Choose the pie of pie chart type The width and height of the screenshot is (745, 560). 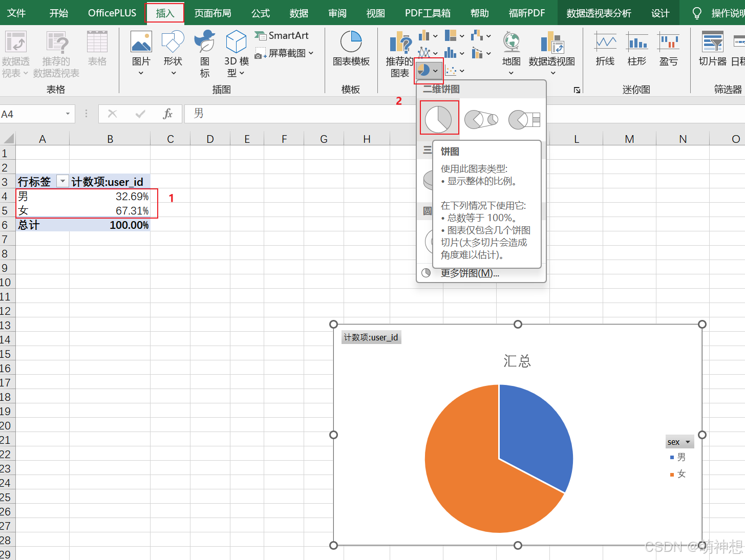pos(481,119)
